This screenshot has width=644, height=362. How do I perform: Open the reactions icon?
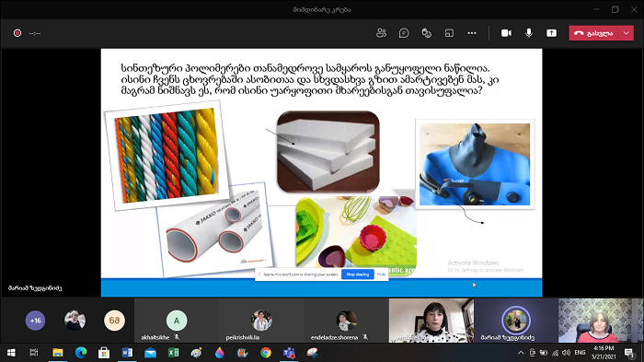(426, 33)
